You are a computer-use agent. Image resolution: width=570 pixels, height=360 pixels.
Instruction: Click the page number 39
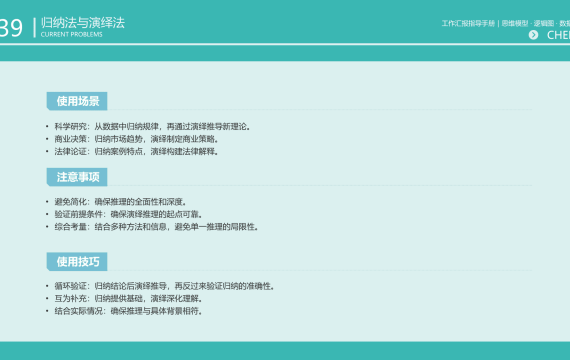click(11, 28)
